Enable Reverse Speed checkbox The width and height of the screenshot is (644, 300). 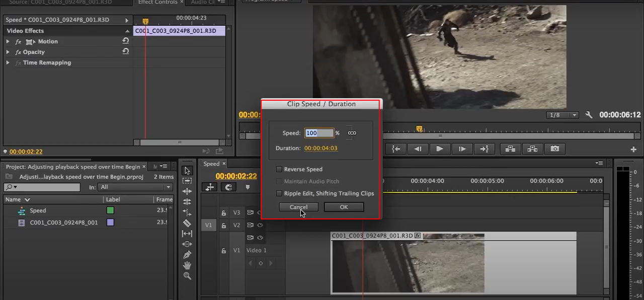point(279,169)
